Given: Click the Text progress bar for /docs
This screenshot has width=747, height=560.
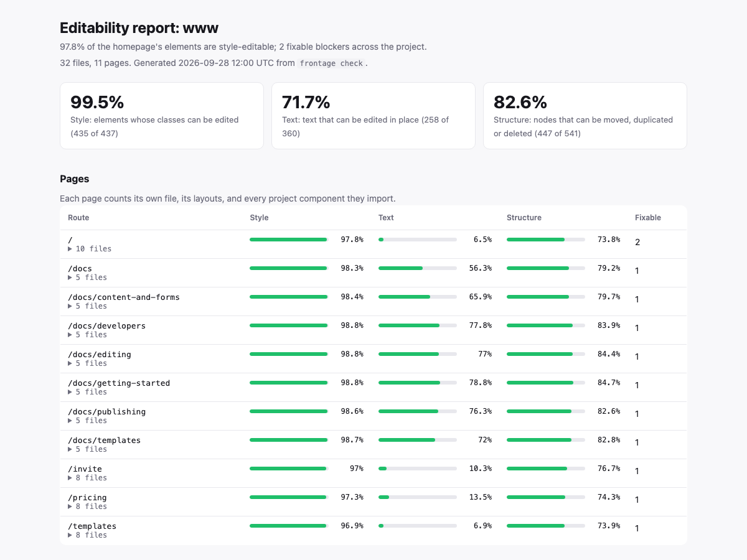Looking at the screenshot, I should tap(418, 268).
